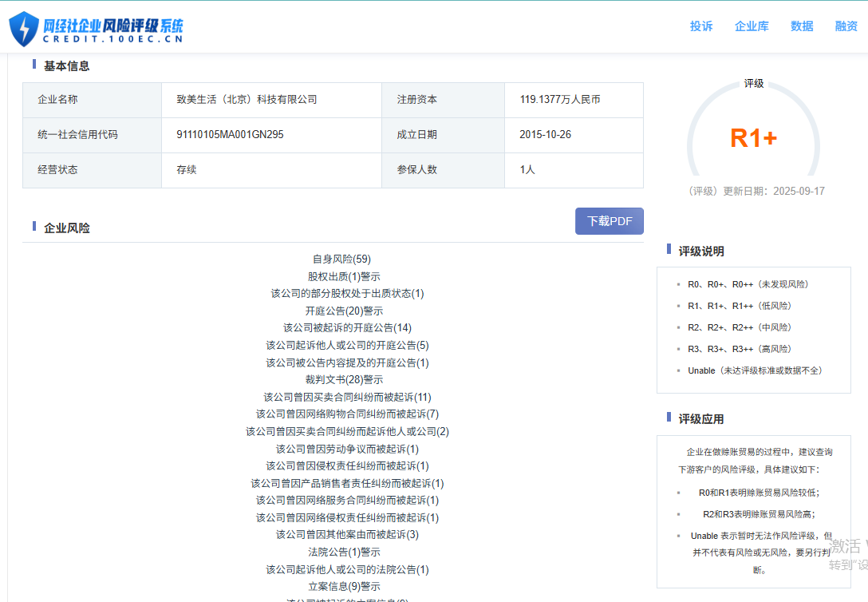The image size is (868, 602).
Task: Click the 企业名称 label cell
Action: coord(92,100)
